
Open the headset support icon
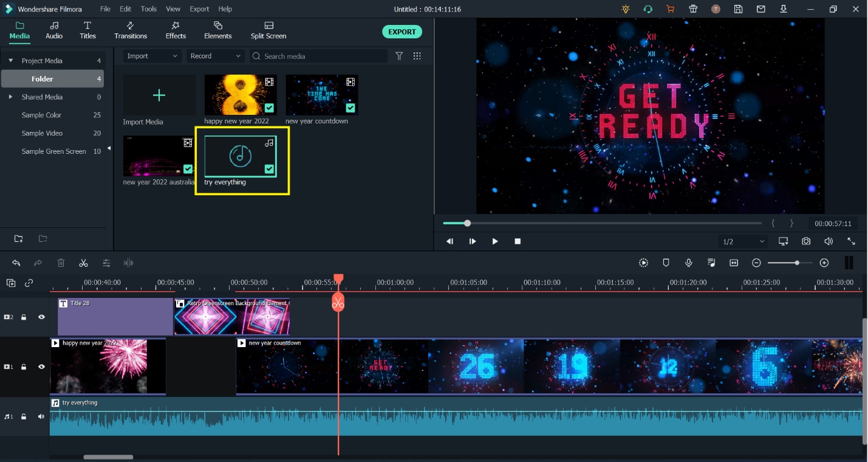click(648, 9)
